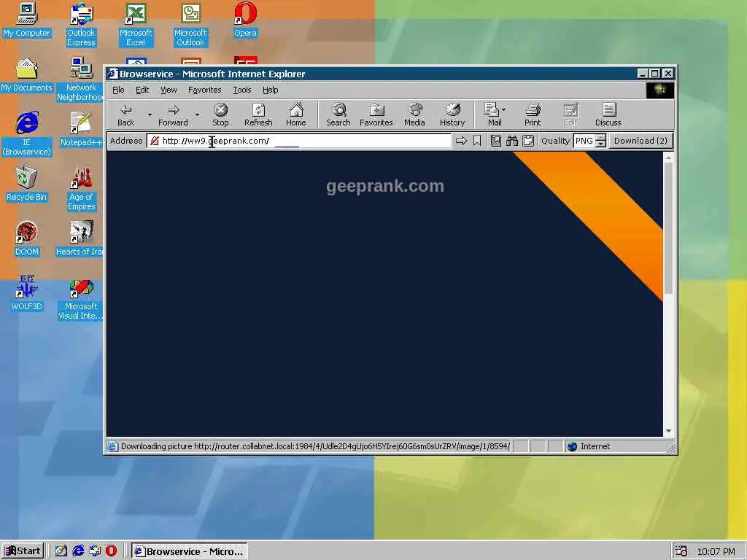Click the Internet zone status bar indicator
747x560 pixels.
617,446
